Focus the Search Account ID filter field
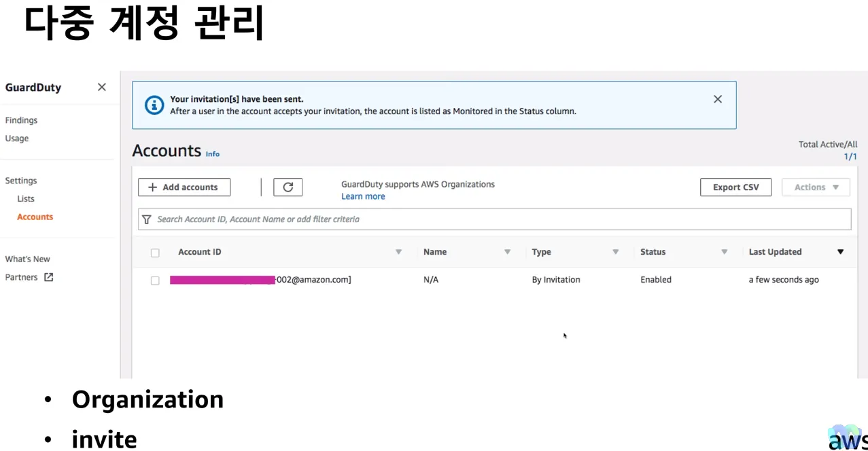The width and height of the screenshot is (868, 451). point(495,219)
